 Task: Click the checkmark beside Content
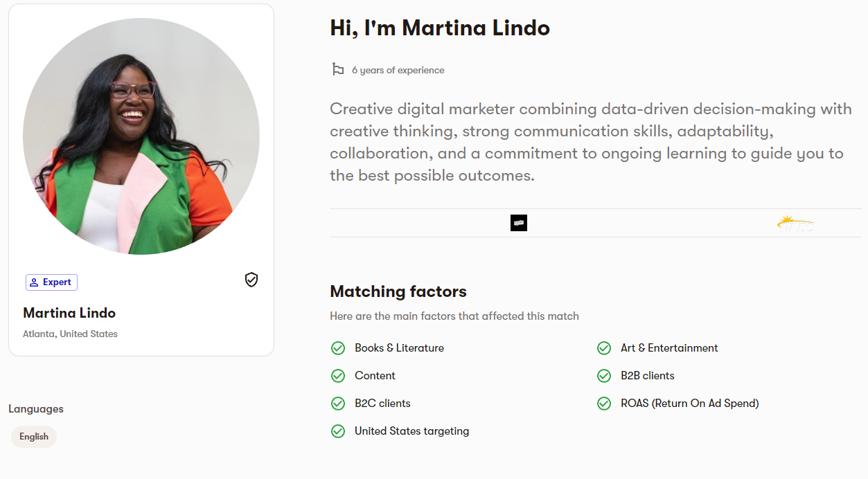tap(338, 376)
